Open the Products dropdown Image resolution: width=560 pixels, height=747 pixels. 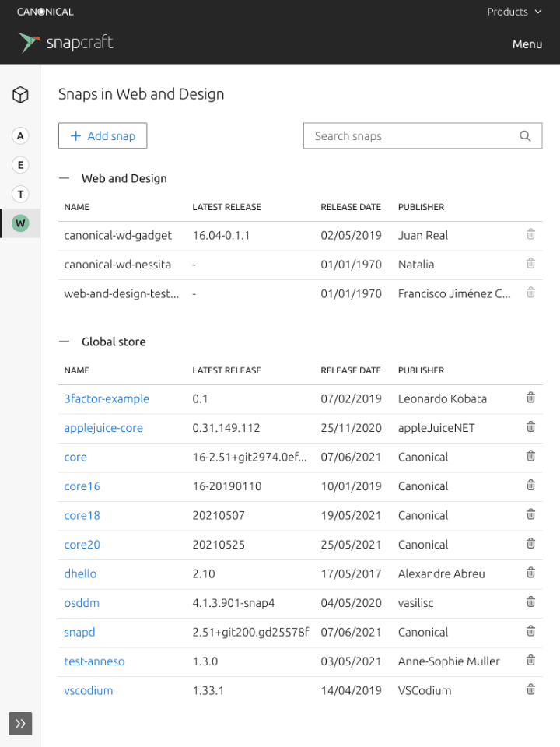514,12
